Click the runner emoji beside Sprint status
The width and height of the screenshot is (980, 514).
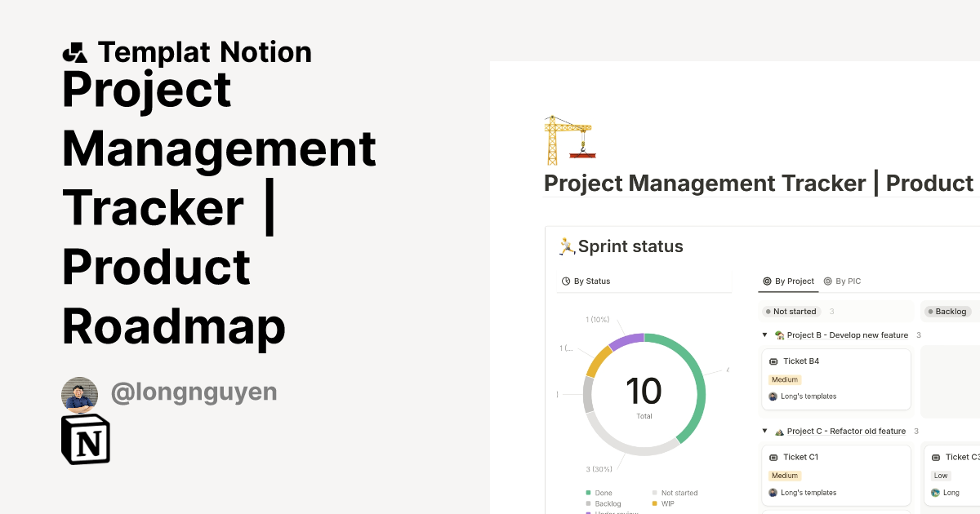pyautogui.click(x=565, y=246)
